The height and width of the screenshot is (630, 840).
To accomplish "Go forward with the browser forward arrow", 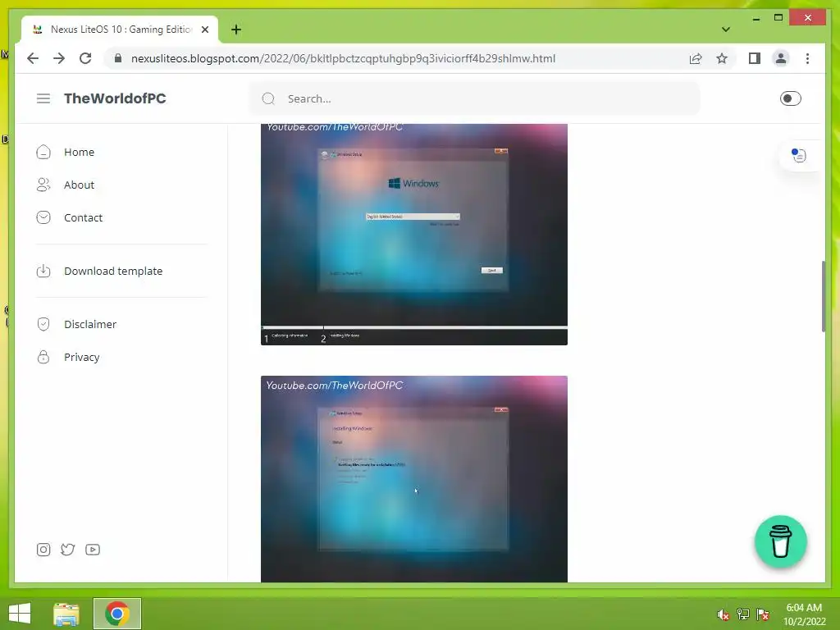I will pos(59,58).
